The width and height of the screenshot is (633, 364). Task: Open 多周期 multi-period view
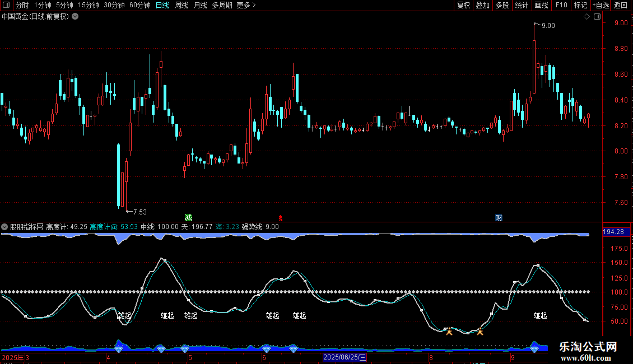(222, 5)
